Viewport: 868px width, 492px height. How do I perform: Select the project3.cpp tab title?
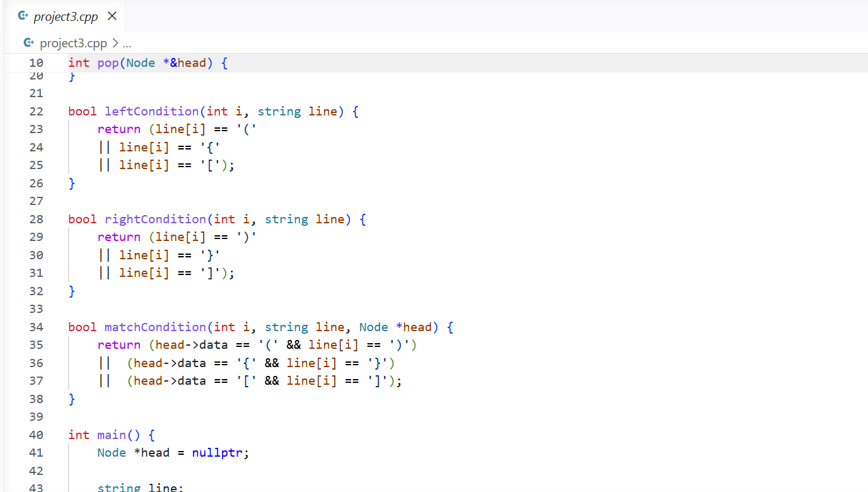[x=66, y=16]
